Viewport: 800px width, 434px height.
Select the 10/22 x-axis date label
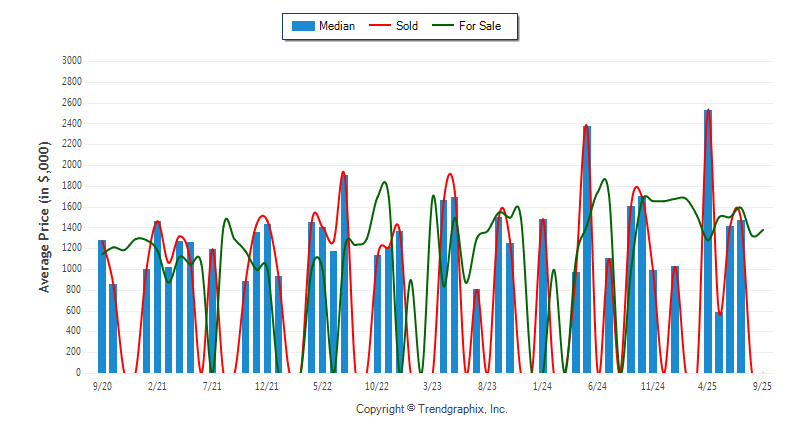[x=377, y=385]
